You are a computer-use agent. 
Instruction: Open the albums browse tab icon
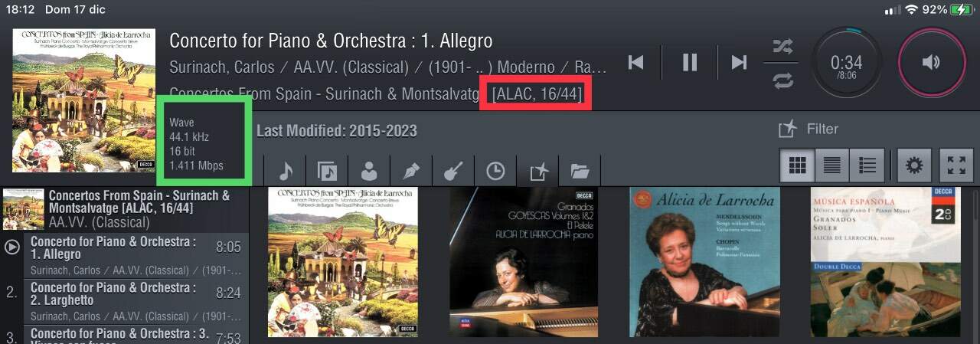[x=328, y=170]
